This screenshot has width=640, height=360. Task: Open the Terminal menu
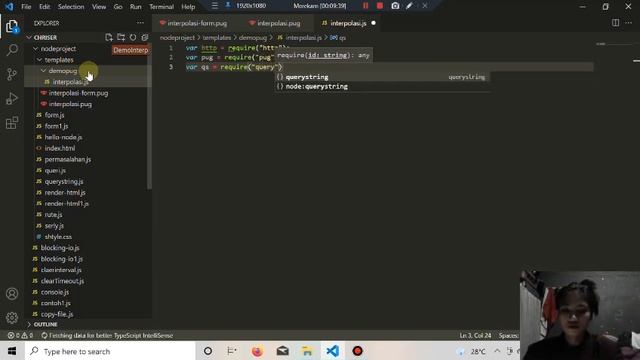pos(161,7)
